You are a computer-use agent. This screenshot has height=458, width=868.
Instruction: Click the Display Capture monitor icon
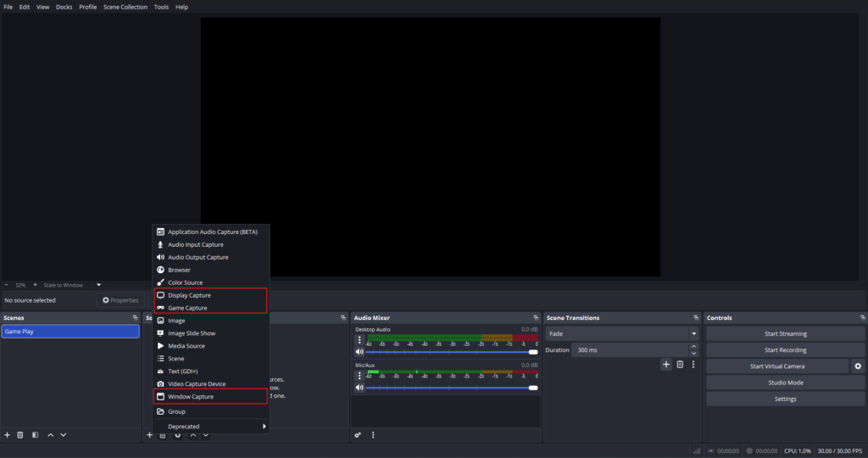[x=160, y=295]
